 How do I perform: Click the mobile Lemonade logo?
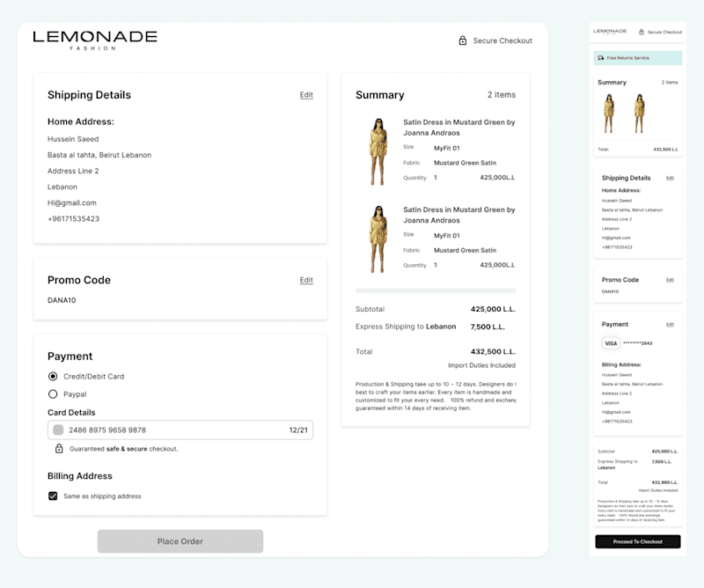(610, 32)
